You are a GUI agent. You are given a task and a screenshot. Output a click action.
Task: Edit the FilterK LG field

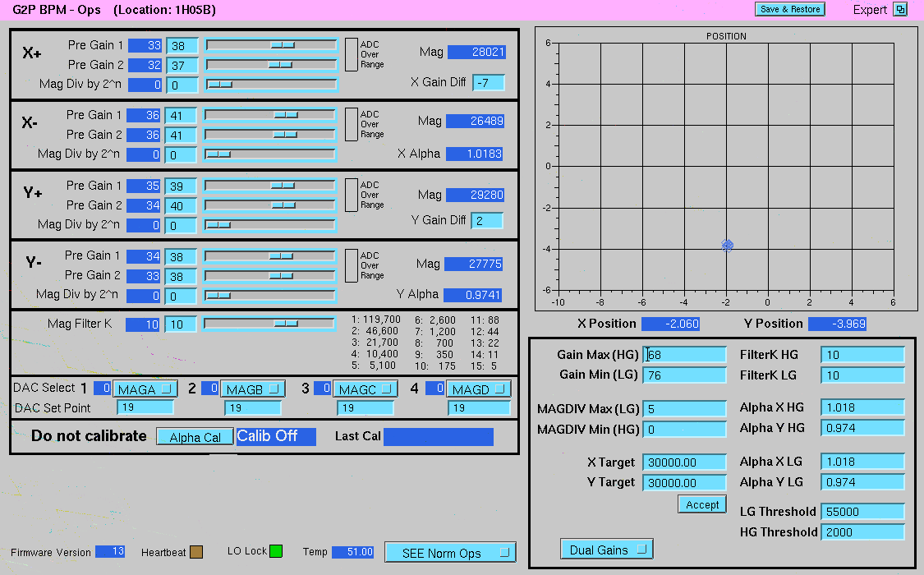862,375
